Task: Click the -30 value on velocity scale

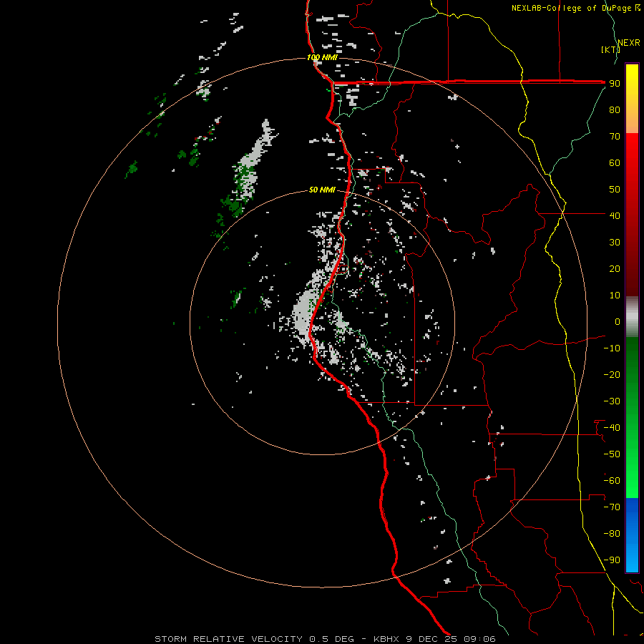Action: click(x=612, y=401)
